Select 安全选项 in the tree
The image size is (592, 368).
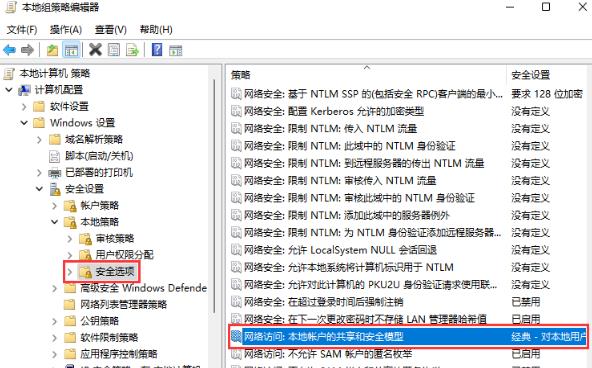pos(114,271)
